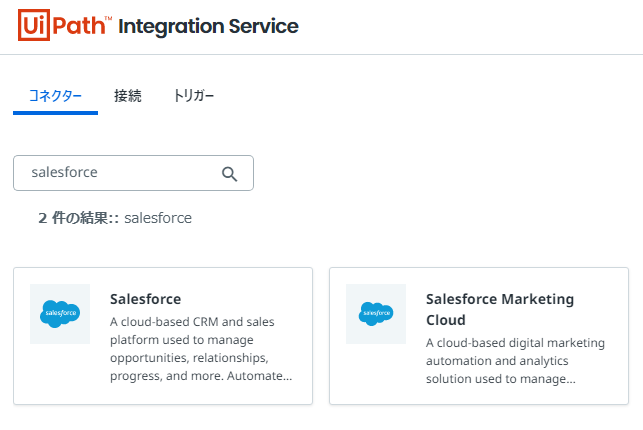Click the Marketing Cloud description text
Viewport: 643px width, 430px height.
pyautogui.click(x=515, y=361)
